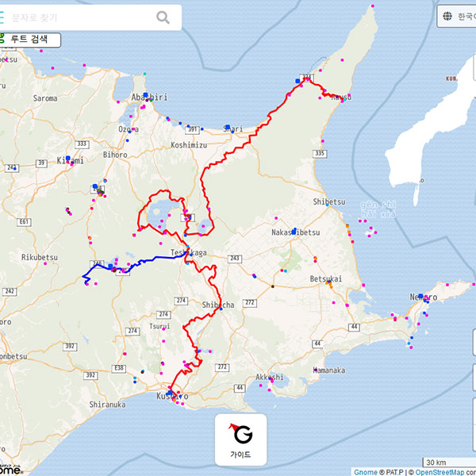
Task: Open the hamburger menu beside the search box
Action: click(2, 17)
